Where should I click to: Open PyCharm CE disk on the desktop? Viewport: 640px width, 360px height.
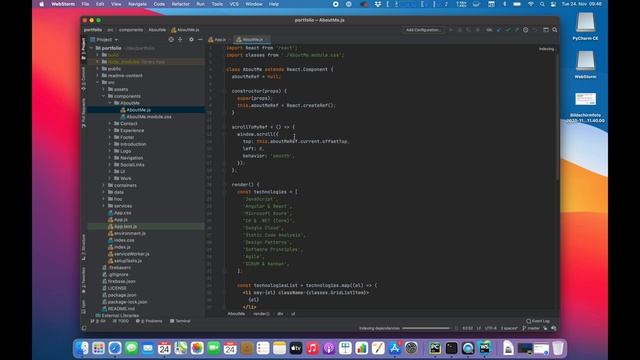click(585, 26)
